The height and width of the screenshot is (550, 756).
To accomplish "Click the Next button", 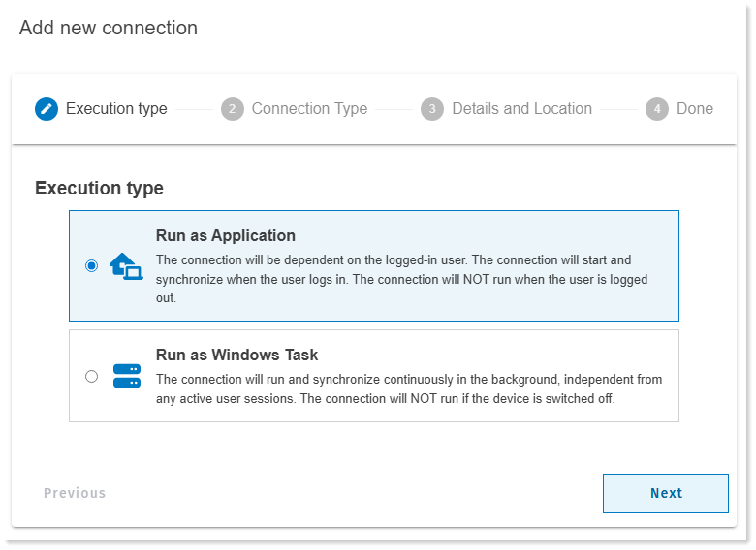I will click(x=666, y=493).
